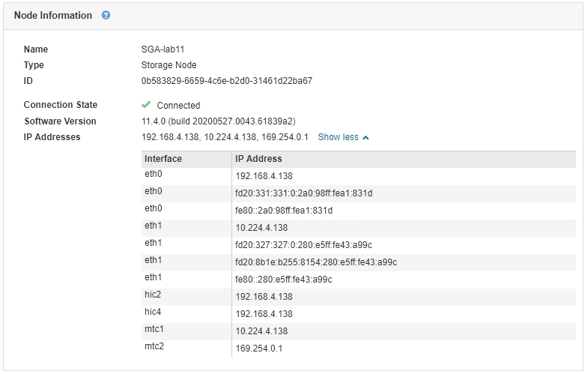588x374 pixels.
Task: Click the Node Information help icon
Action: [x=106, y=15]
